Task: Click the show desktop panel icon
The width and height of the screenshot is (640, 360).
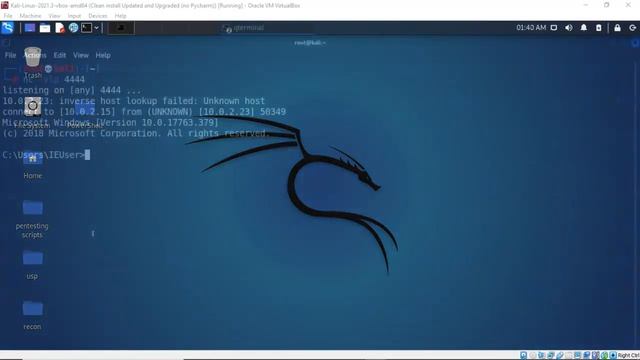Action: [x=29, y=28]
